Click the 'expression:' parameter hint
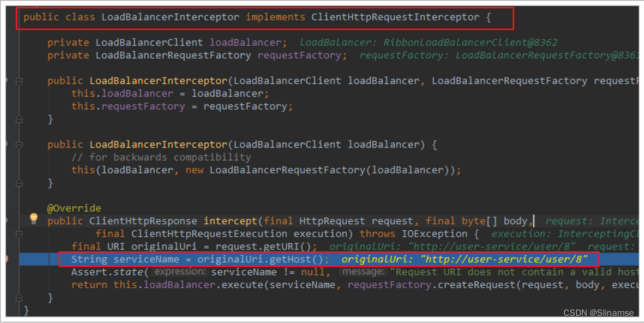This screenshot has width=644, height=323. click(180, 271)
